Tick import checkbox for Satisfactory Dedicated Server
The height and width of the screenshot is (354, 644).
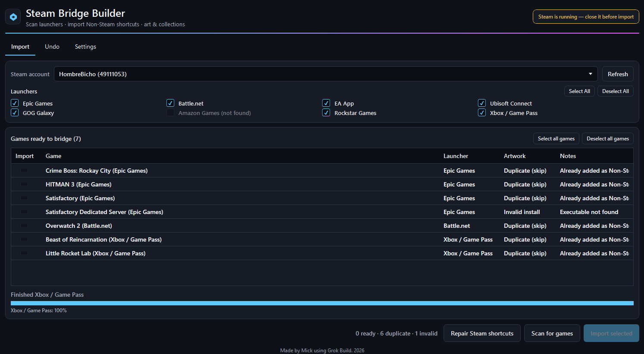tap(24, 212)
